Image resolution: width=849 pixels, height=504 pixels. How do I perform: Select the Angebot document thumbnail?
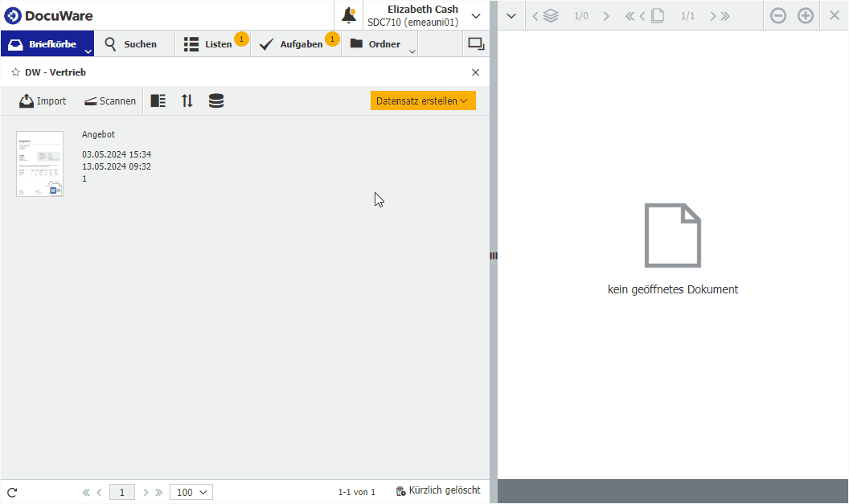click(x=39, y=164)
